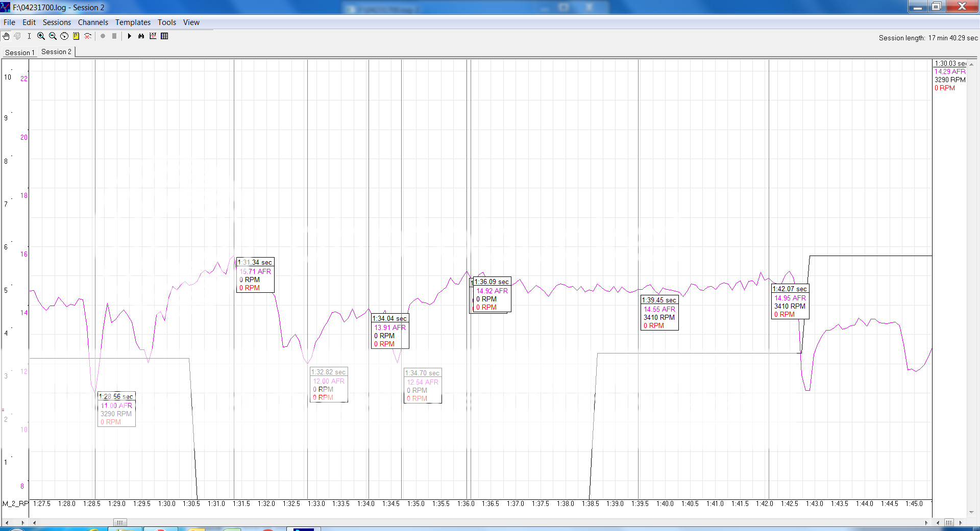Image resolution: width=980 pixels, height=531 pixels.
Task: Open the gauge dial view
Action: [x=64, y=36]
